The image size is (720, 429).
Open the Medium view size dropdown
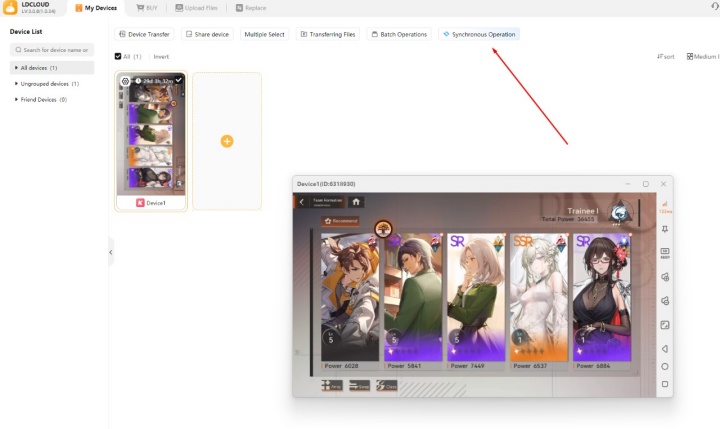[x=703, y=56]
